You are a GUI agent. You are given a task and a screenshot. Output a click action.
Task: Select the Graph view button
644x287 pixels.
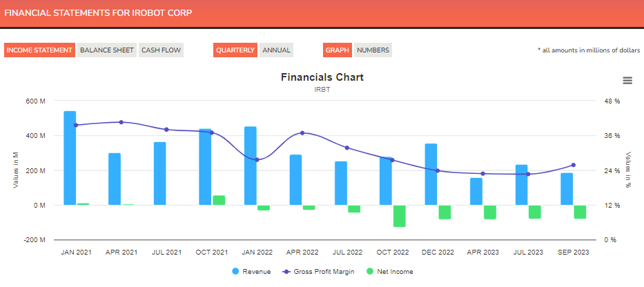[x=338, y=50]
